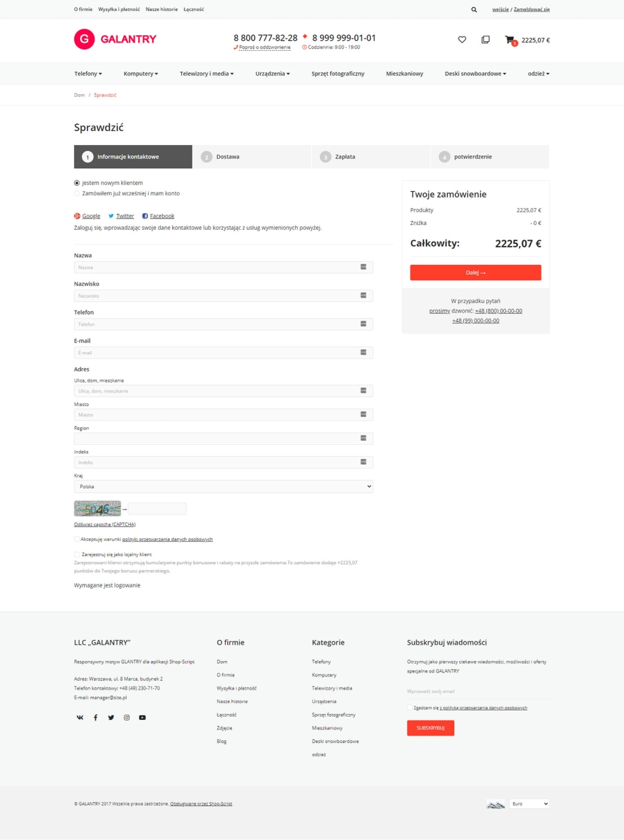Enable "Zarejestruj się jako lojalny klient" checkbox
Screen dimensions: 624x840
point(77,555)
